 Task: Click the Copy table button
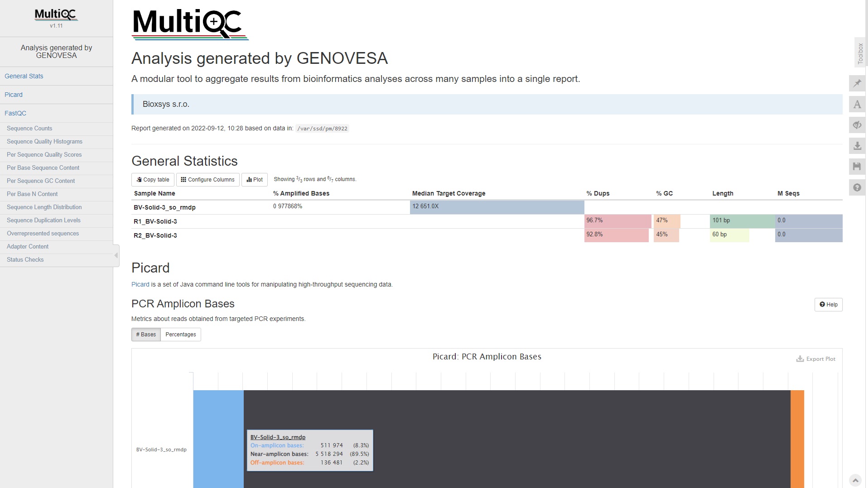coord(153,180)
